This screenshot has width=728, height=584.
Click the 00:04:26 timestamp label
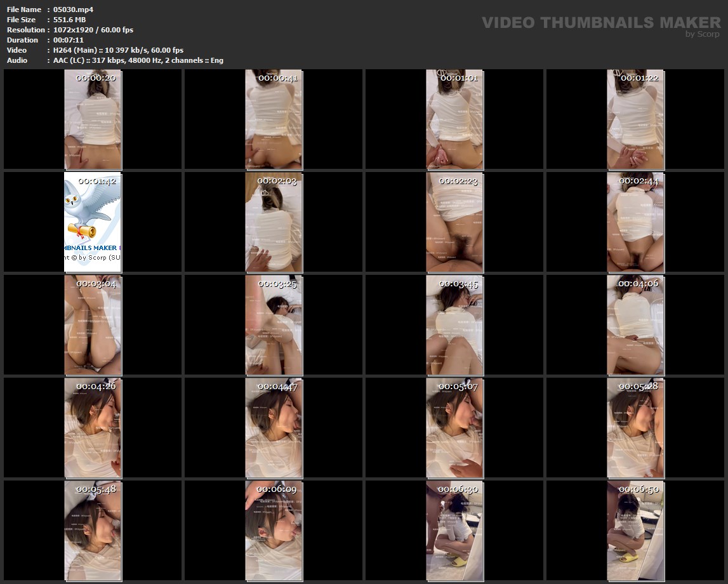96,386
